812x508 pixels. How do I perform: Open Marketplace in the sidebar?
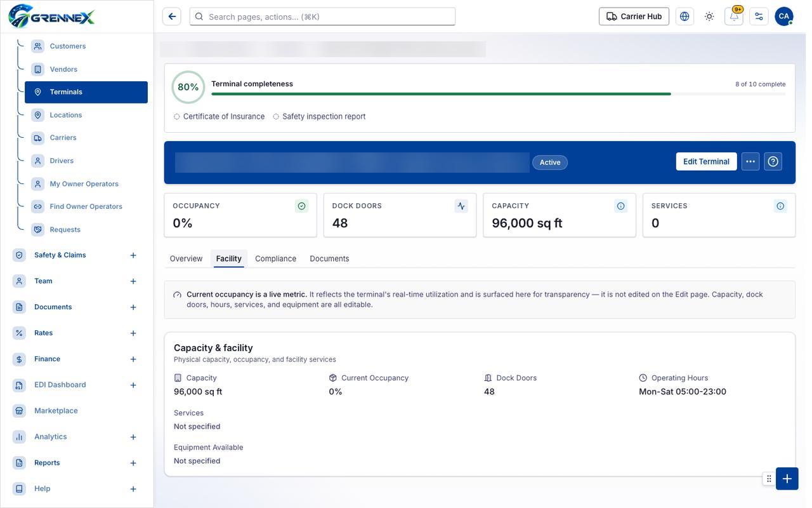[x=76, y=411]
